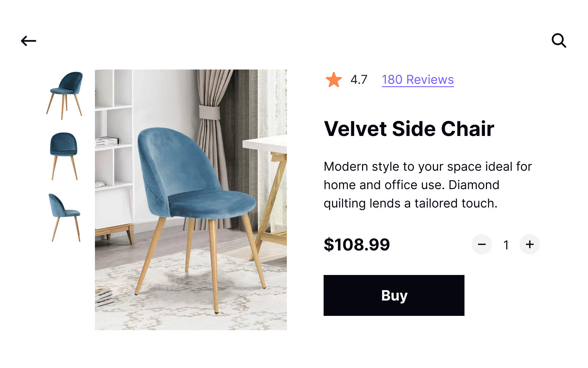Select the second chair thumbnail, front-facing view

coord(64,156)
